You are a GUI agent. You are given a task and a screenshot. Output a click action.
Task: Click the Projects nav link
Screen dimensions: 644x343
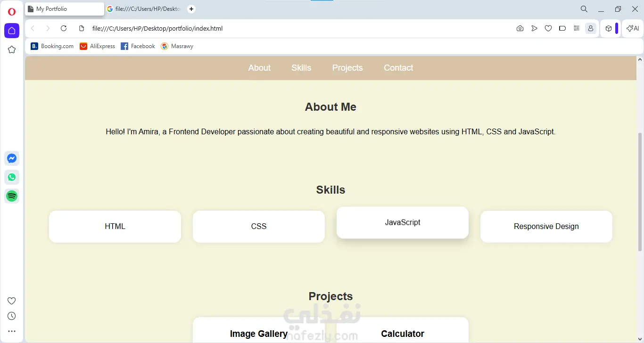[x=347, y=68]
